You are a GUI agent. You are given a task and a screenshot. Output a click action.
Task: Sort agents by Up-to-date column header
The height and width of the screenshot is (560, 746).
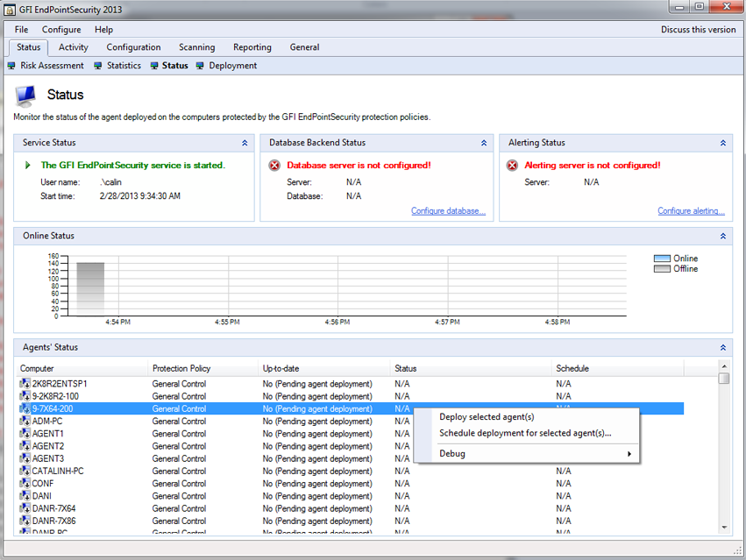[324, 368]
